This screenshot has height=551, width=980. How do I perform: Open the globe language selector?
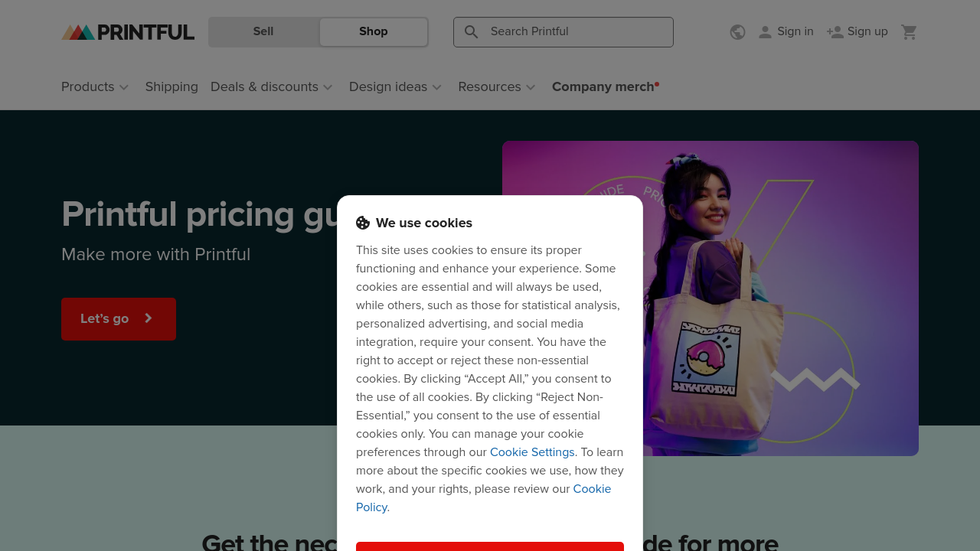pyautogui.click(x=737, y=32)
